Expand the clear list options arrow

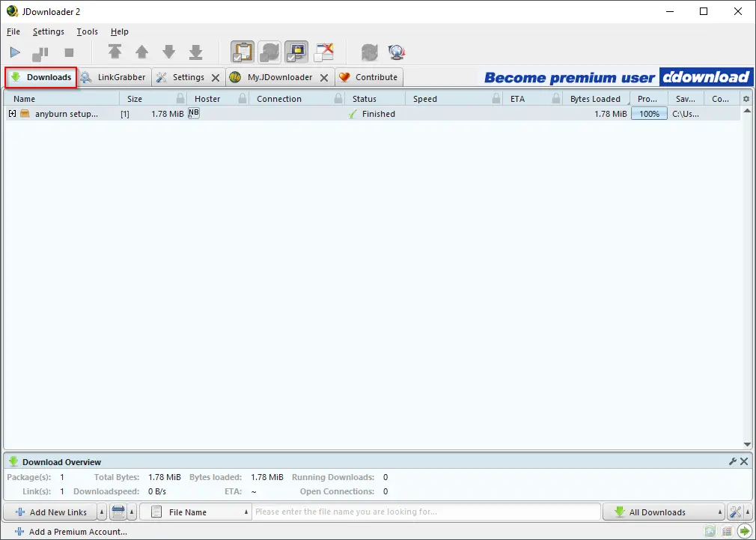coord(132,512)
